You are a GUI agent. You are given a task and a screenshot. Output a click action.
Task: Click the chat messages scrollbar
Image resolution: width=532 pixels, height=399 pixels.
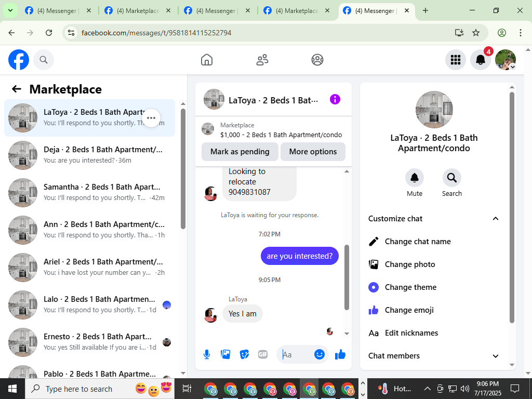click(x=347, y=277)
